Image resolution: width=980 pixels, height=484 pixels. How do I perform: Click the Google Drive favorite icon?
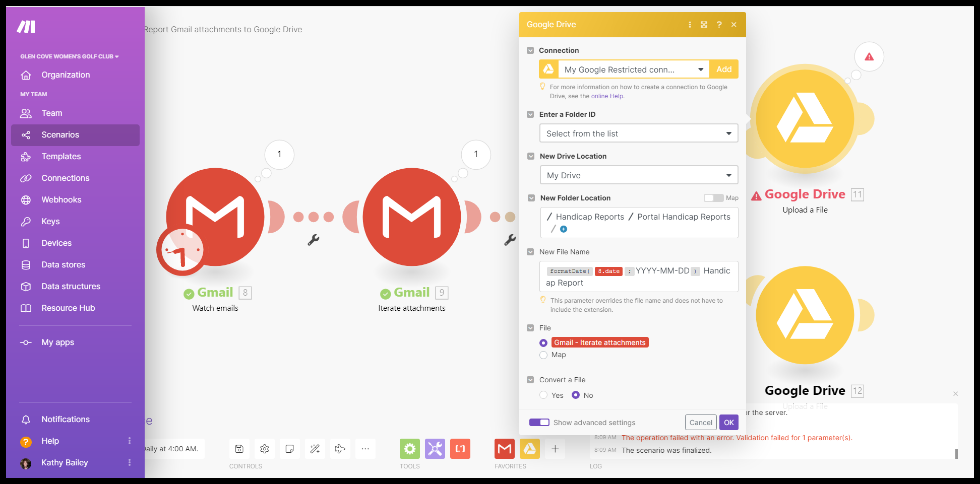tap(530, 449)
